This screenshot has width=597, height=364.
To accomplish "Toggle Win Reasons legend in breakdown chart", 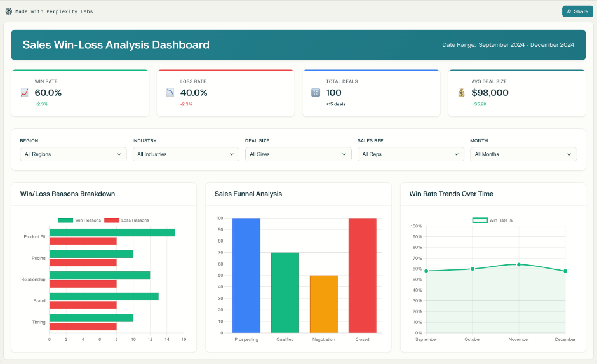I will tap(79, 220).
